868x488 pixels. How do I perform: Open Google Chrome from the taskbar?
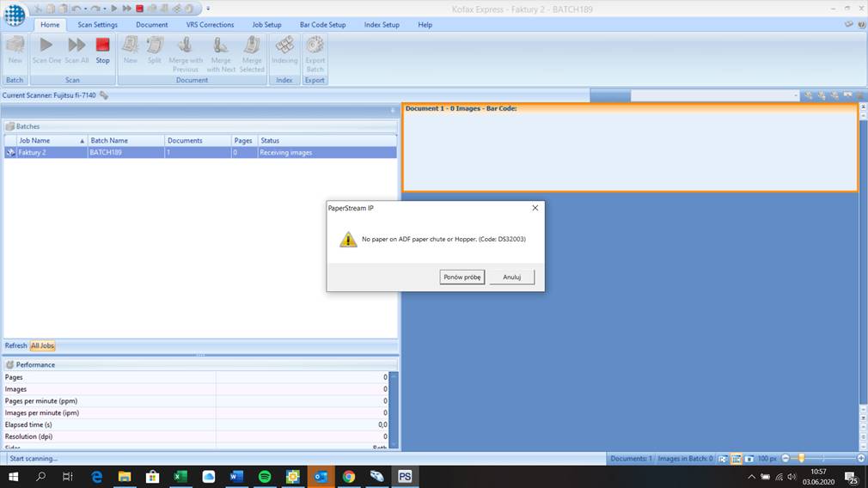pos(349,476)
